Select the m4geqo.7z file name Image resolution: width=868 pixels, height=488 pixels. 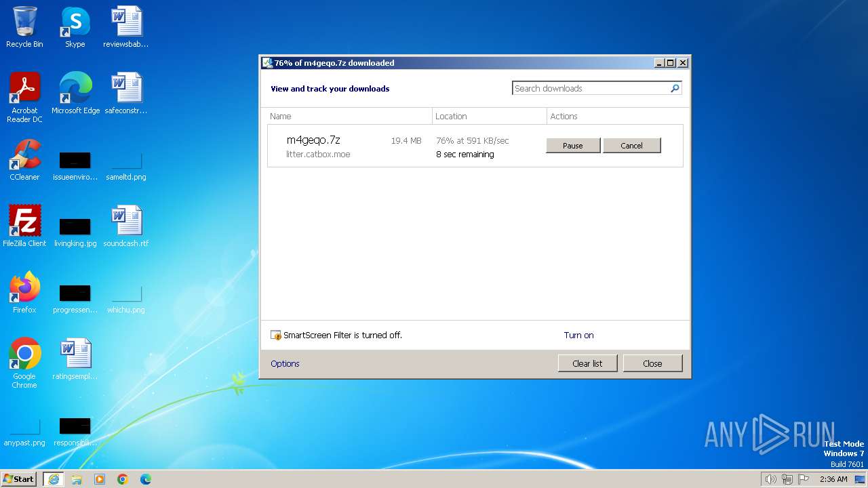(313, 140)
